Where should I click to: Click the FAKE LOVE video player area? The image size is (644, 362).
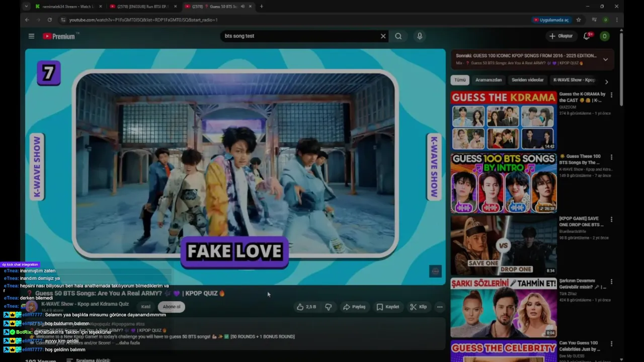click(x=235, y=166)
